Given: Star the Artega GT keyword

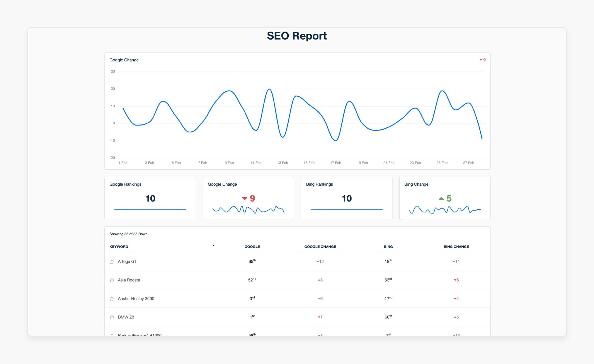Looking at the screenshot, I should pos(112,262).
